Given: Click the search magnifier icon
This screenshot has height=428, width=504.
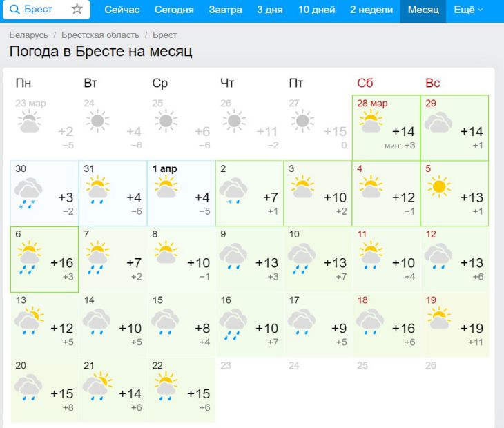Looking at the screenshot, I should (14, 10).
